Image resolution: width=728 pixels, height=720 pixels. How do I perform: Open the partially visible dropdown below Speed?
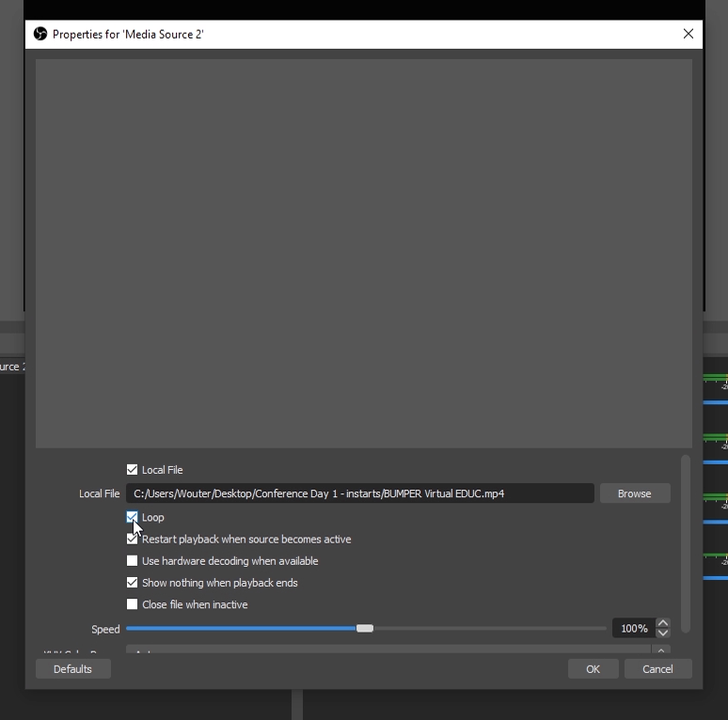395,650
